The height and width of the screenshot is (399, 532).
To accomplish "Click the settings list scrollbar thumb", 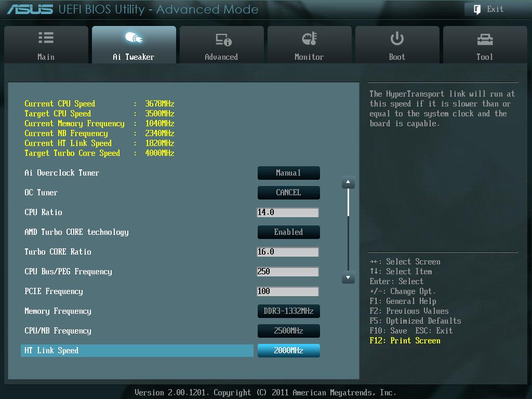I will (348, 203).
